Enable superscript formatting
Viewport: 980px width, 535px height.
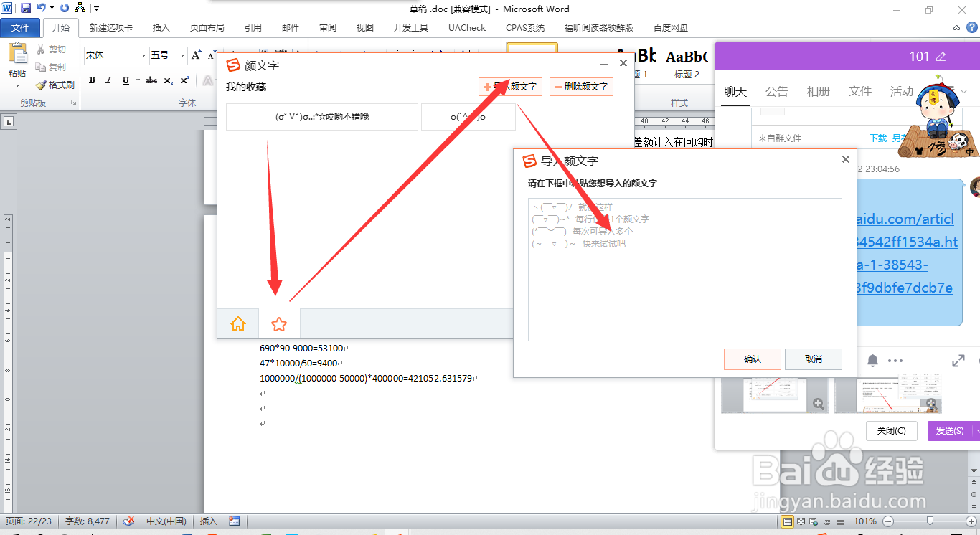tap(184, 80)
